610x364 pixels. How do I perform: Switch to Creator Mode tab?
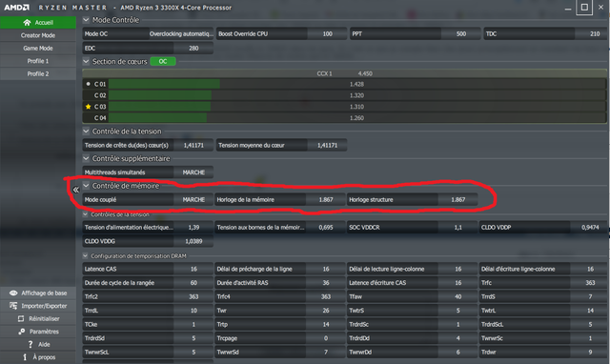coord(38,35)
